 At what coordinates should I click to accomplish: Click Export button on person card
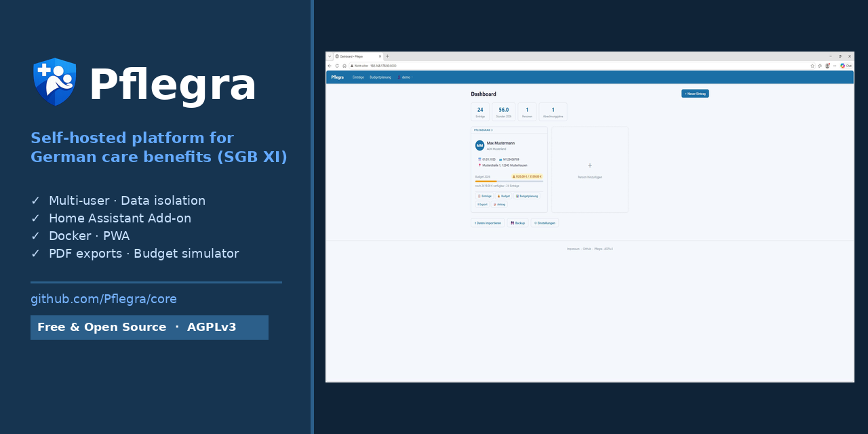(482, 204)
